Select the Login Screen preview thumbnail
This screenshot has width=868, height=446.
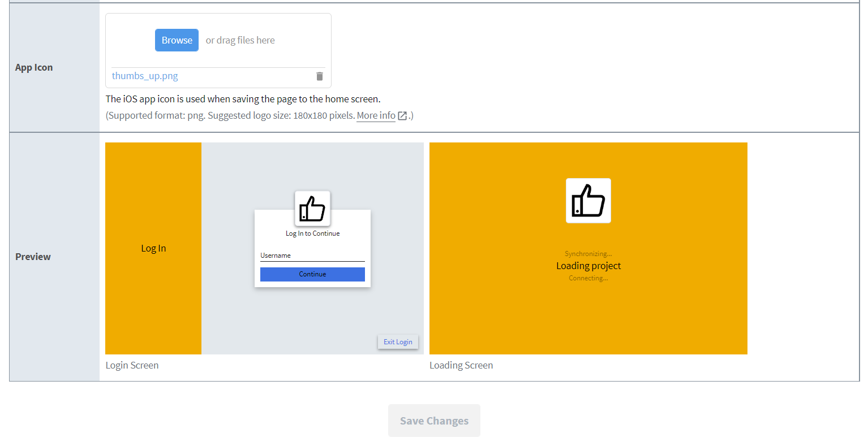coord(264,248)
